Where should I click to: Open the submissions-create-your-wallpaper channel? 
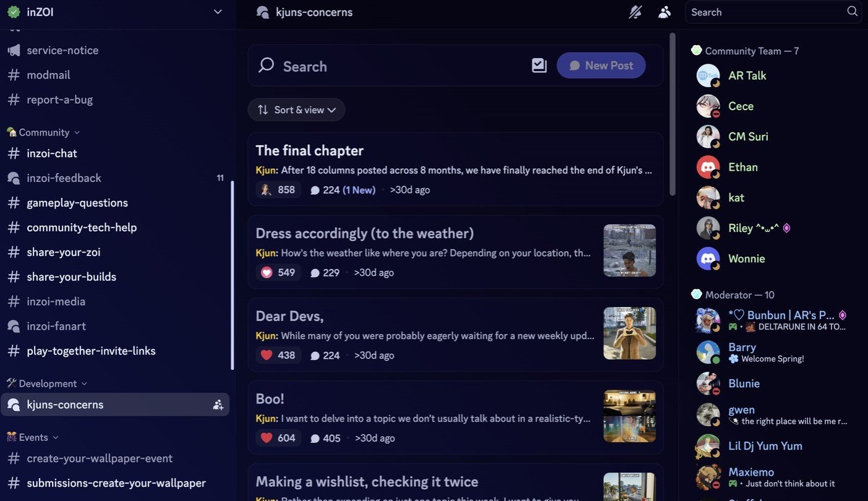[x=115, y=483]
